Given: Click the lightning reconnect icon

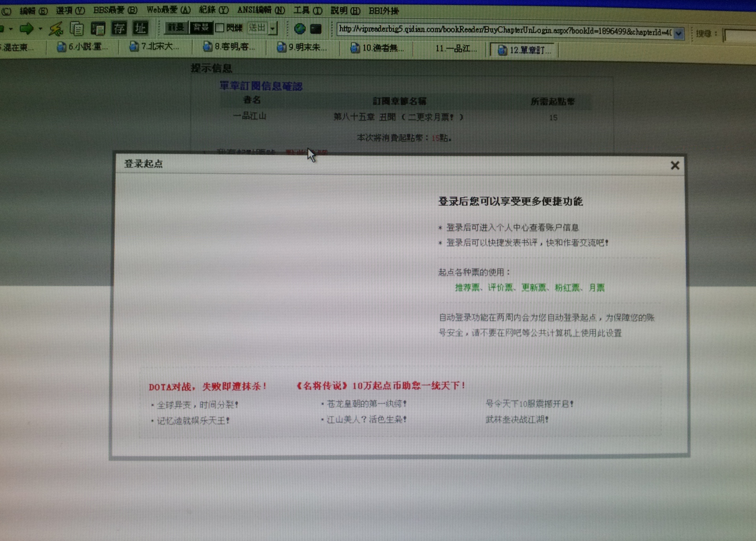Looking at the screenshot, I should (x=56, y=28).
